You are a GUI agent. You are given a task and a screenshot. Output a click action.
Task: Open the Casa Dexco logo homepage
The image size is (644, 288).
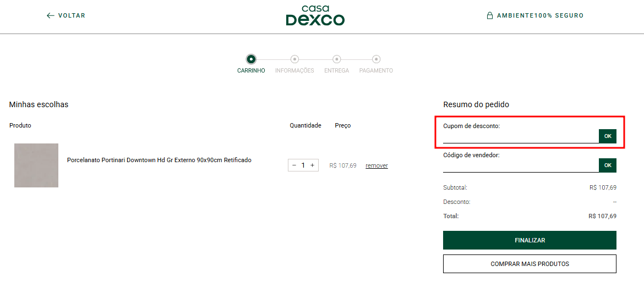[x=315, y=16]
